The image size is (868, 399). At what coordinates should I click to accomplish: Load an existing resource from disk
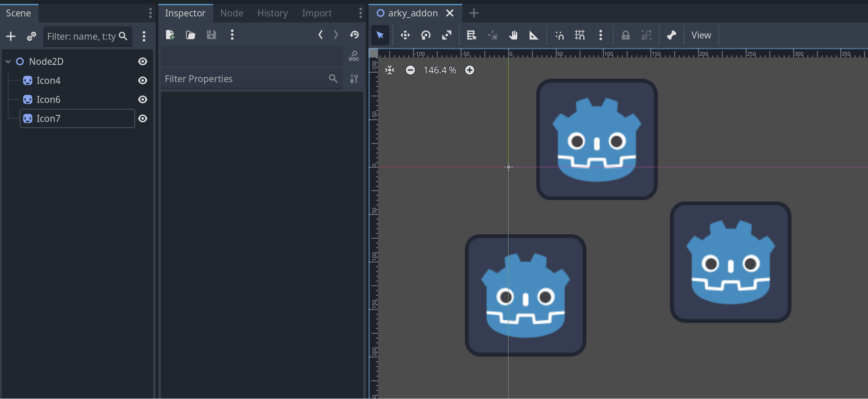191,35
